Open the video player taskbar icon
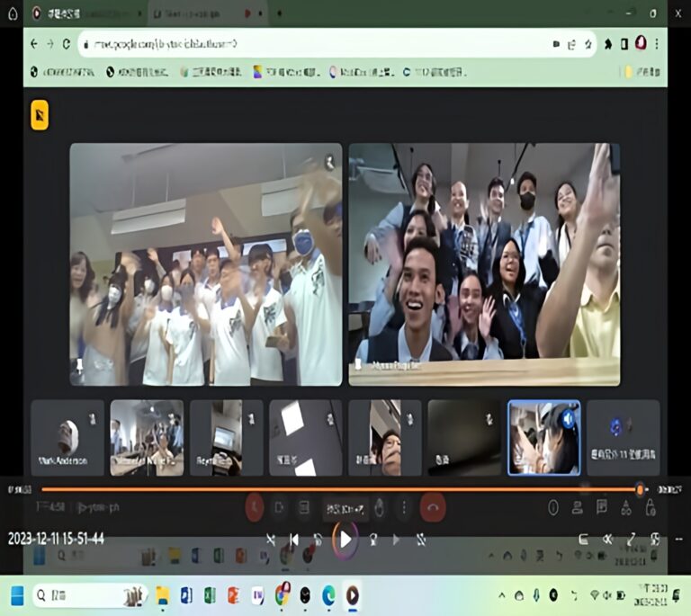 coord(352,595)
